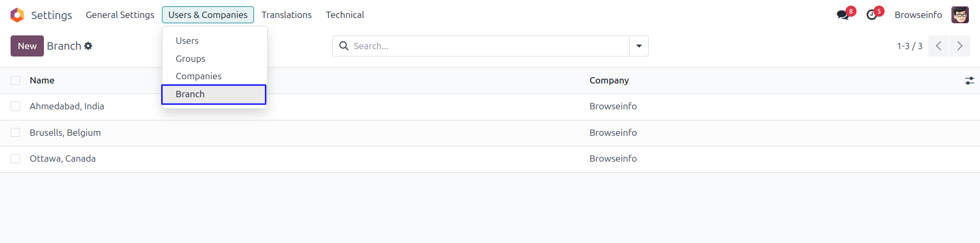Check the Ahmedabad, India row checkbox
Image resolution: width=980 pixels, height=243 pixels.
pos(15,106)
